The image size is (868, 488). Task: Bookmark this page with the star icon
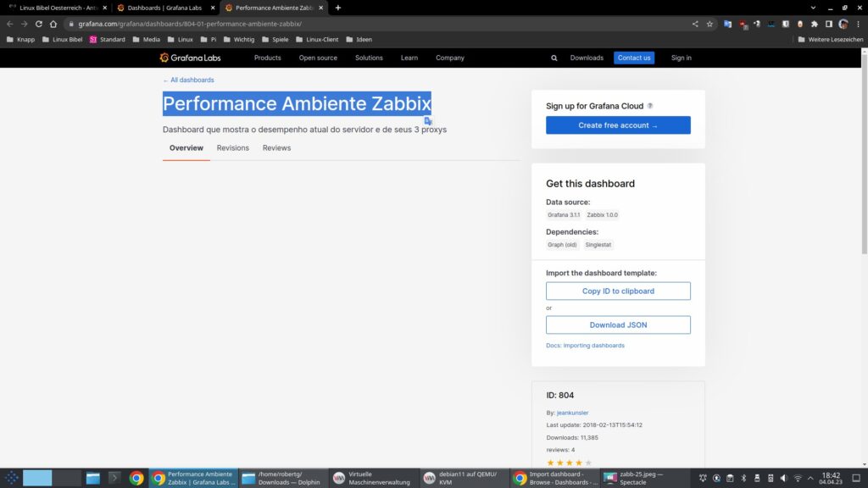[x=709, y=24]
